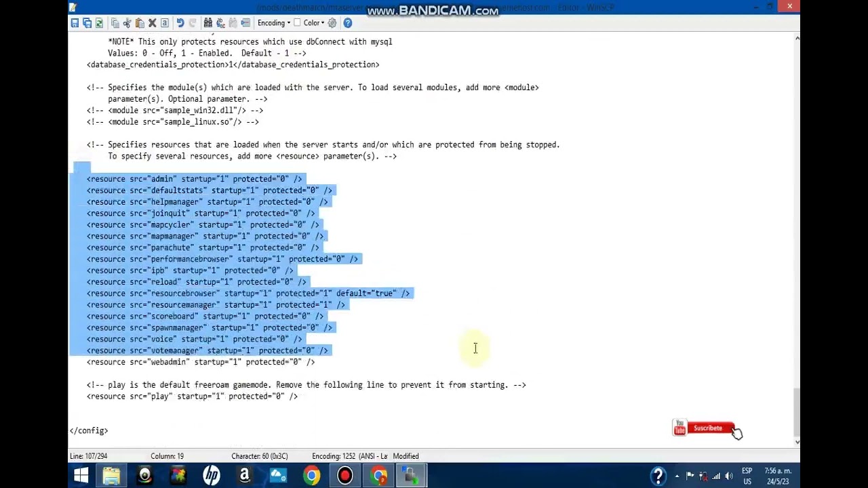Click the Select All icon
This screenshot has width=868, height=488.
164,23
